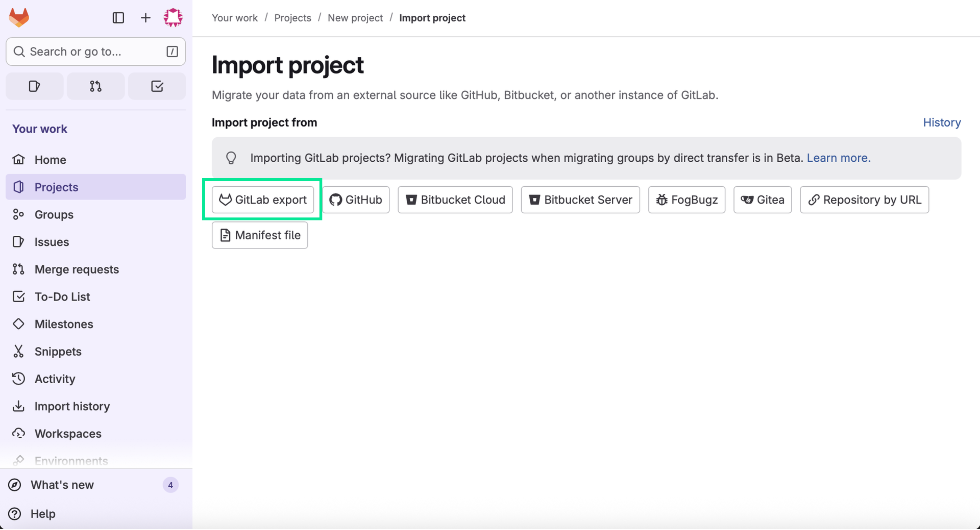Follow the Learn more link
Viewport: 980px width, 530px height.
click(x=838, y=158)
